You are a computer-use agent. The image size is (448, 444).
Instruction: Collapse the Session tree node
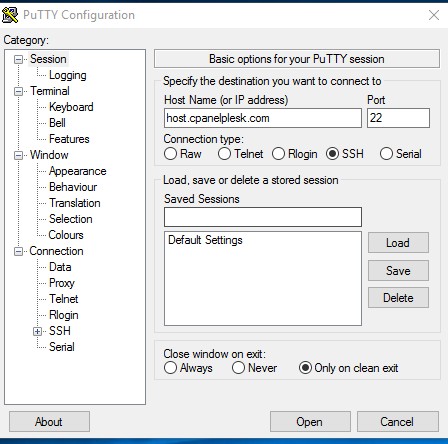tap(18, 59)
